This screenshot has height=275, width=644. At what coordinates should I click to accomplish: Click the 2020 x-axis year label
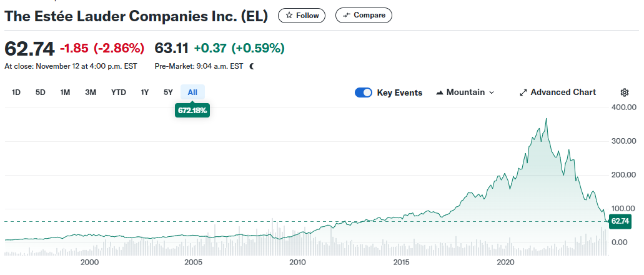[505, 262]
